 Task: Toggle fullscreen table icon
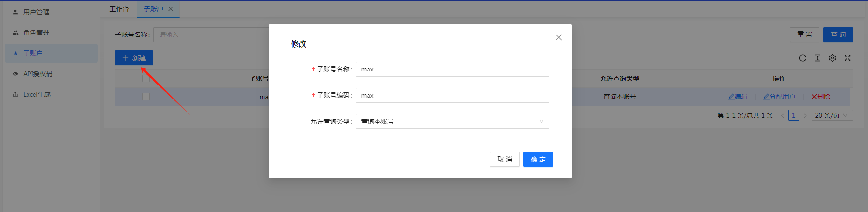(847, 58)
